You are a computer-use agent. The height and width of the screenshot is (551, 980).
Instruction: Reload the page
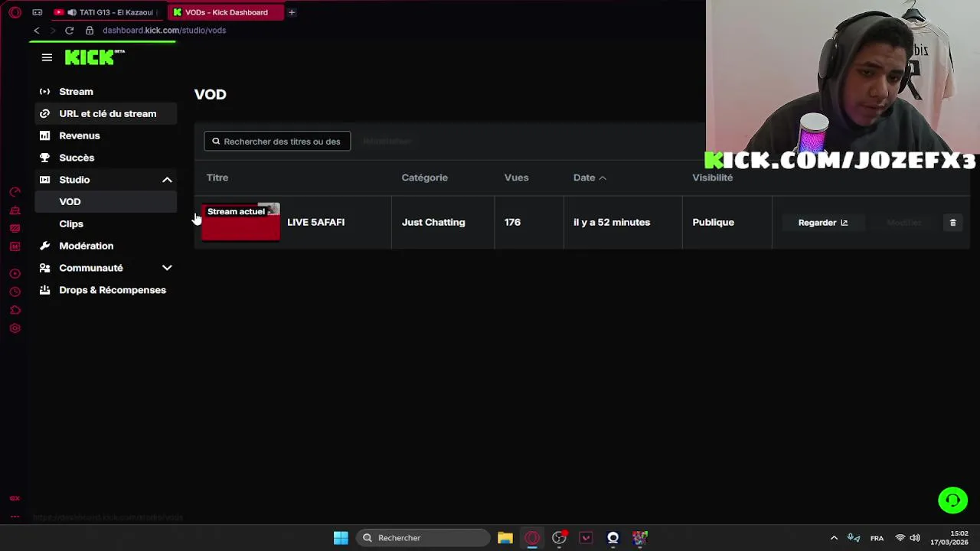click(x=69, y=31)
